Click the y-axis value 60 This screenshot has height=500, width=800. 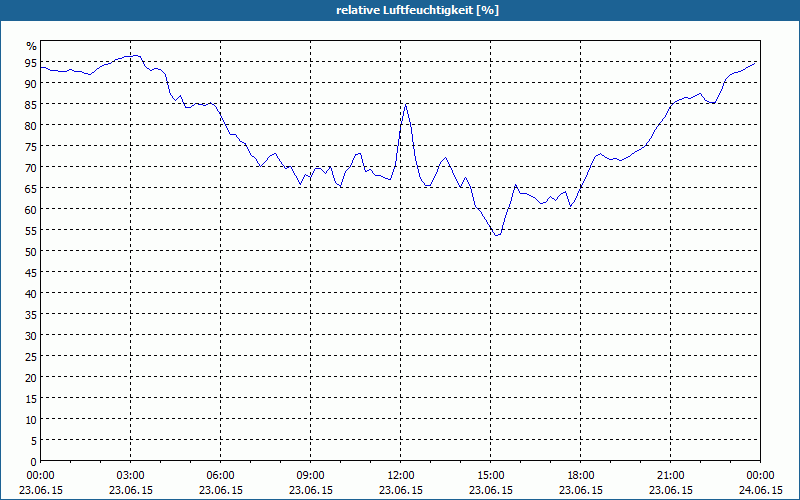[31, 210]
